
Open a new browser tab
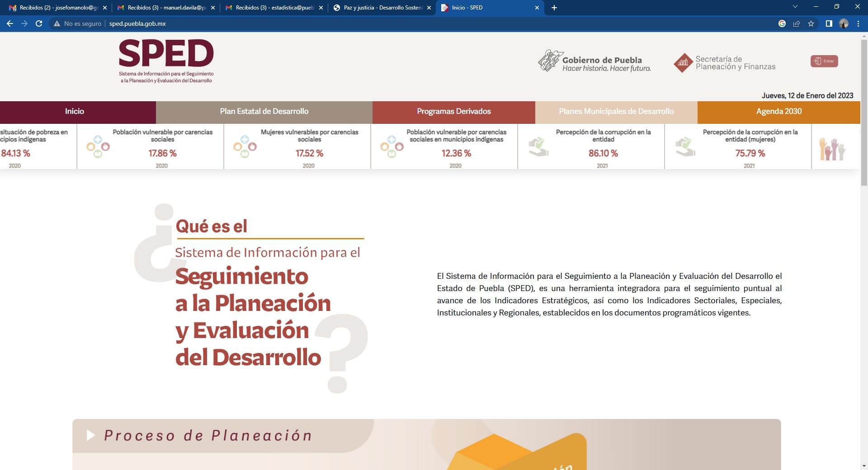[554, 8]
